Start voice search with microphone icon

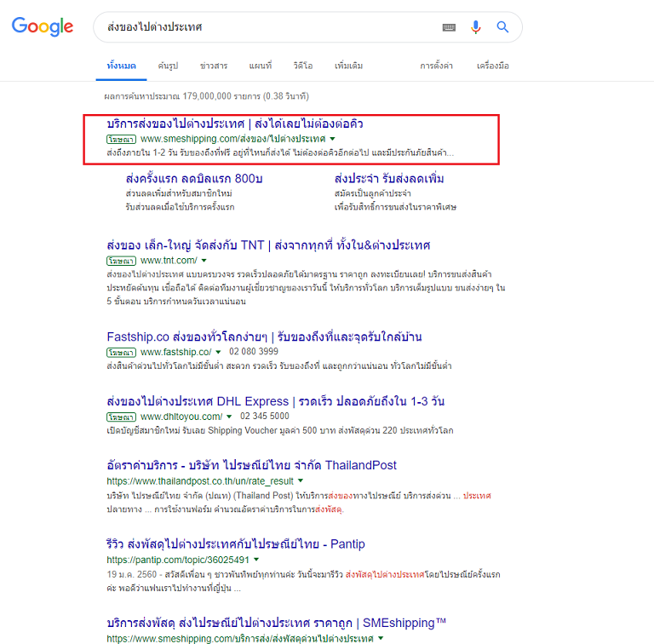pos(475,27)
